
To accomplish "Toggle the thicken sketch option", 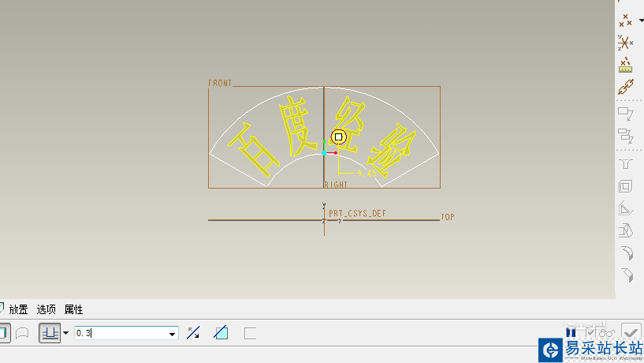I will [250, 333].
